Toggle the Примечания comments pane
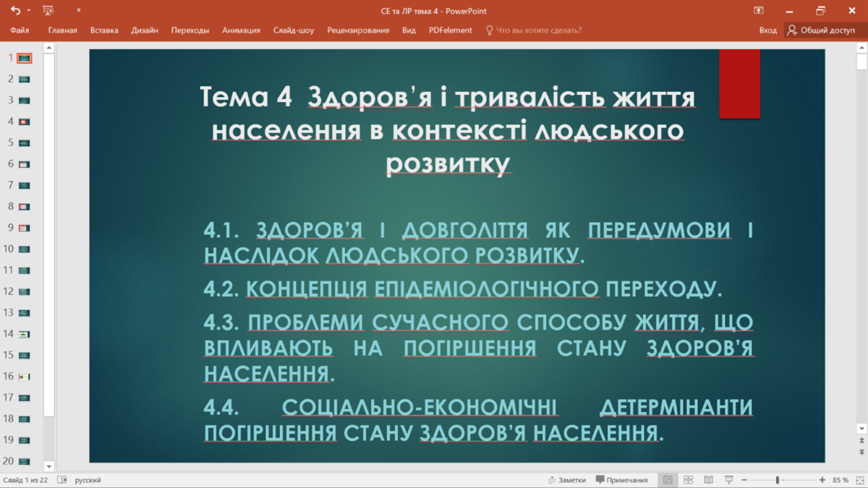This screenshot has height=488, width=868. tap(621, 480)
